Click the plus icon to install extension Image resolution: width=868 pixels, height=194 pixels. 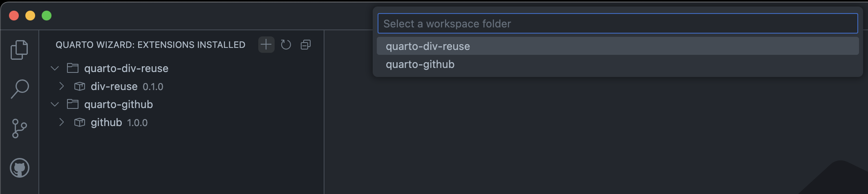coord(266,44)
